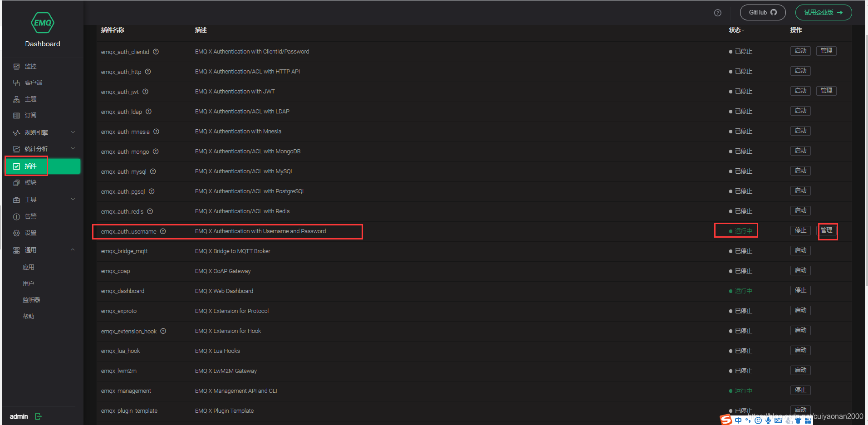This screenshot has width=868, height=425.
Task: Start emqx_auth_clientid plugin with 启动
Action: [800, 51]
